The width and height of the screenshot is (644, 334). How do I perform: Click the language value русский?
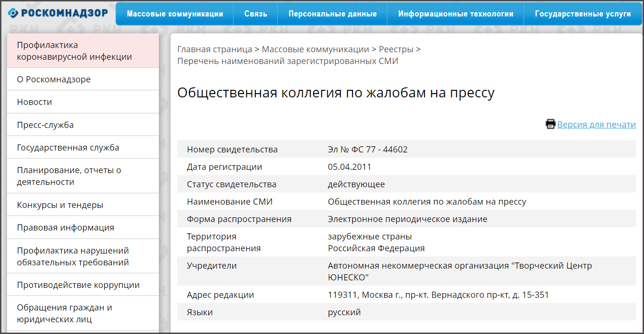pos(344,312)
